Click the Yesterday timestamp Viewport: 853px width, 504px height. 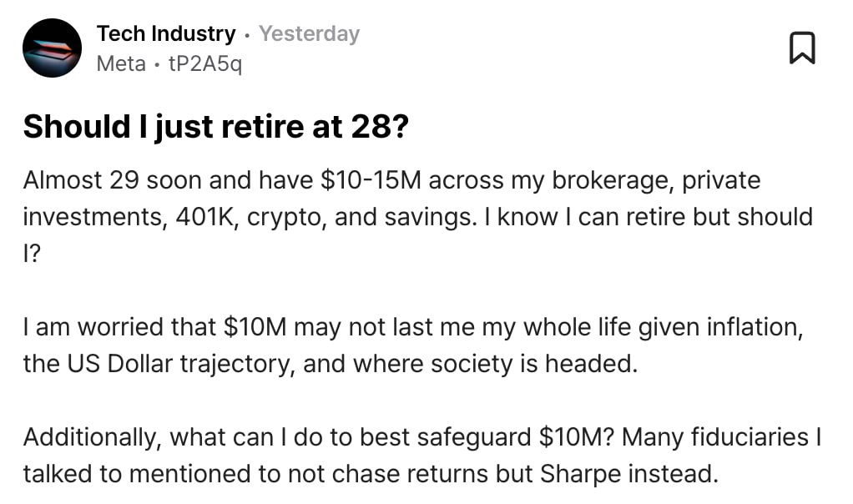coord(309,34)
